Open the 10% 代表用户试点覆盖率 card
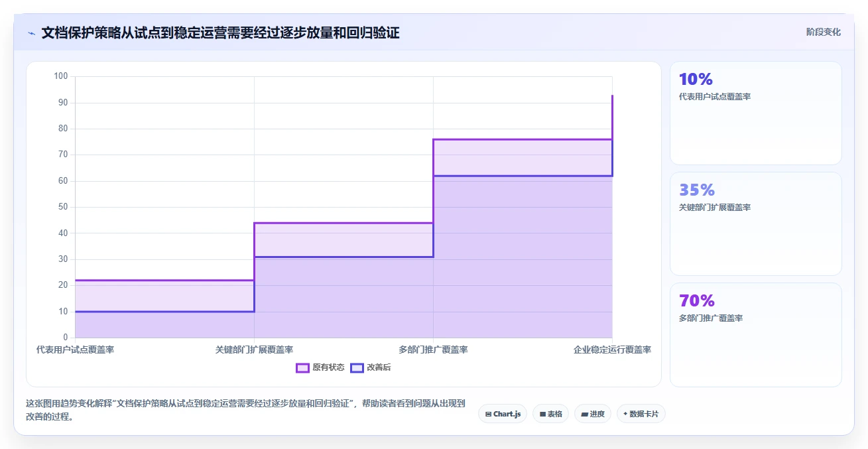 click(x=755, y=113)
